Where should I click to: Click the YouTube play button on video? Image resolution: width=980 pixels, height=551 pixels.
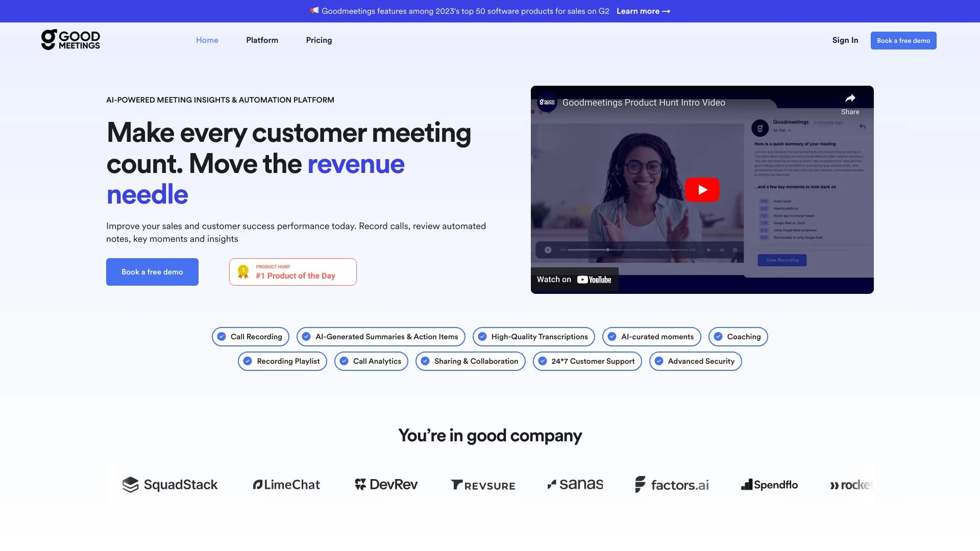(702, 189)
